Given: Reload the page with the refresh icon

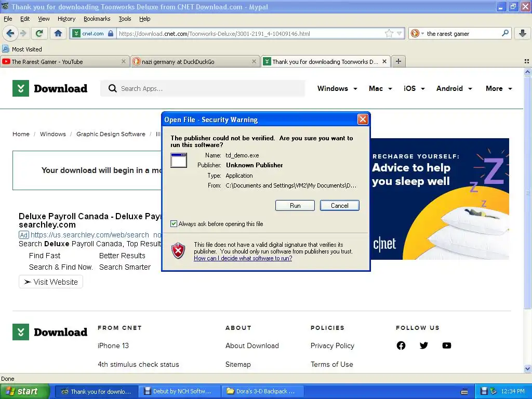Looking at the screenshot, I should 39,33.
